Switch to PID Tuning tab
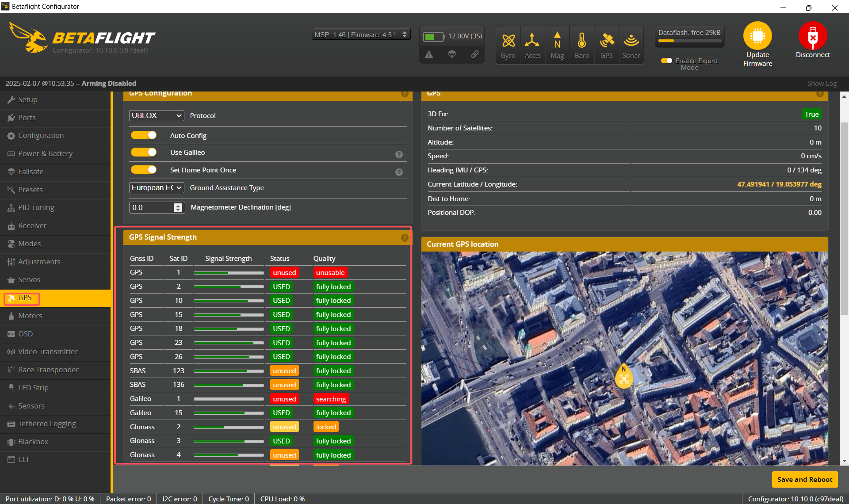 (x=55, y=207)
